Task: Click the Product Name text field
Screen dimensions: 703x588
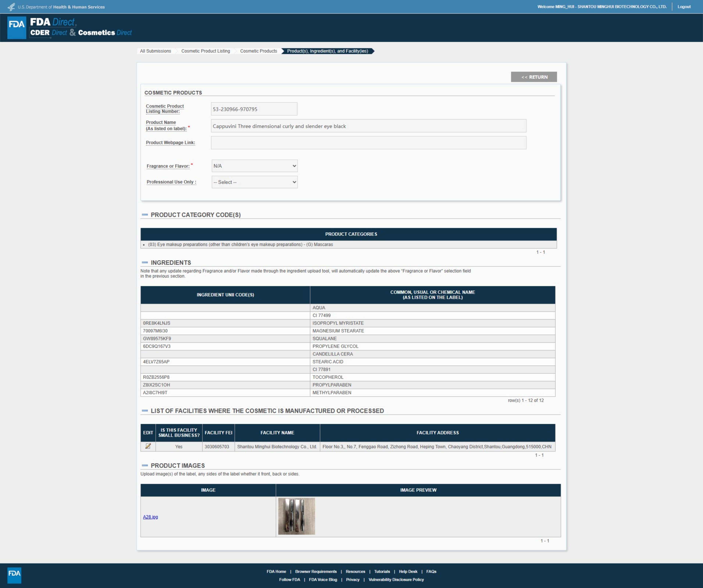Action: point(368,126)
